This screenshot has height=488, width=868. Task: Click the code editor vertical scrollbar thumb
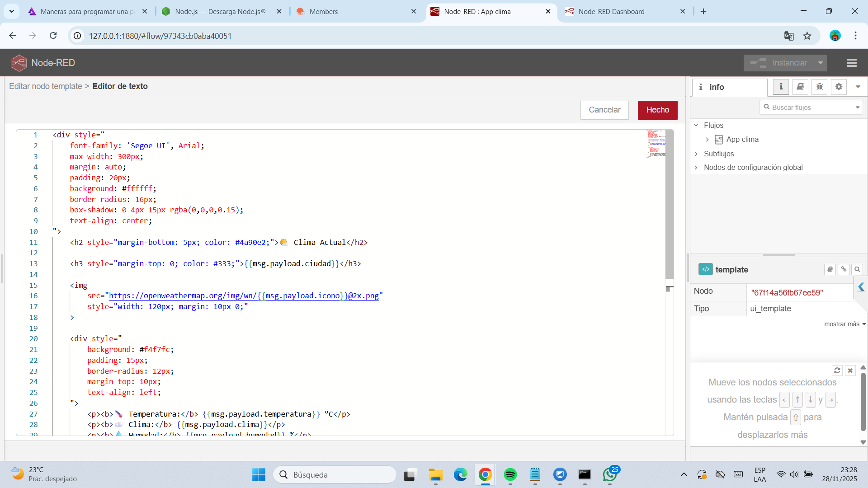tap(670, 204)
